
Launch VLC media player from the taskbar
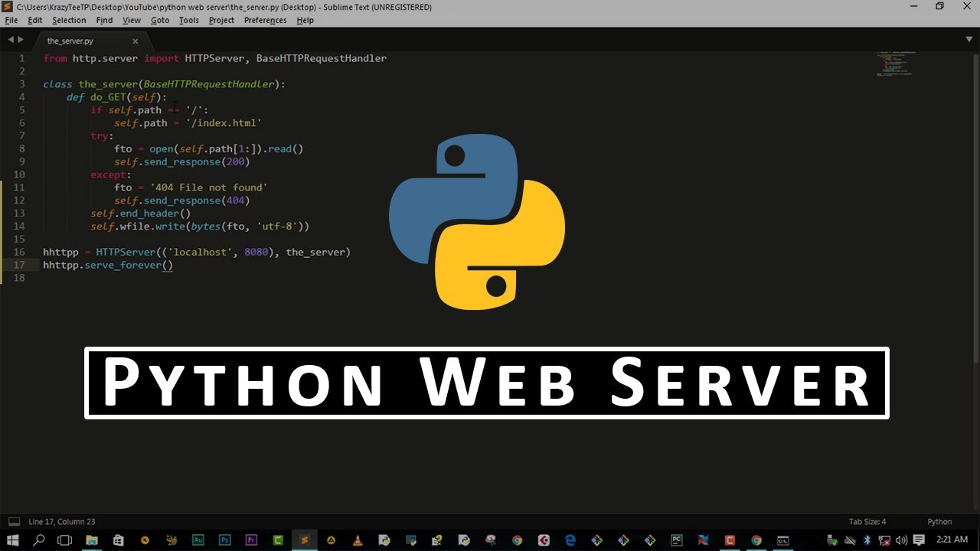[x=358, y=540]
